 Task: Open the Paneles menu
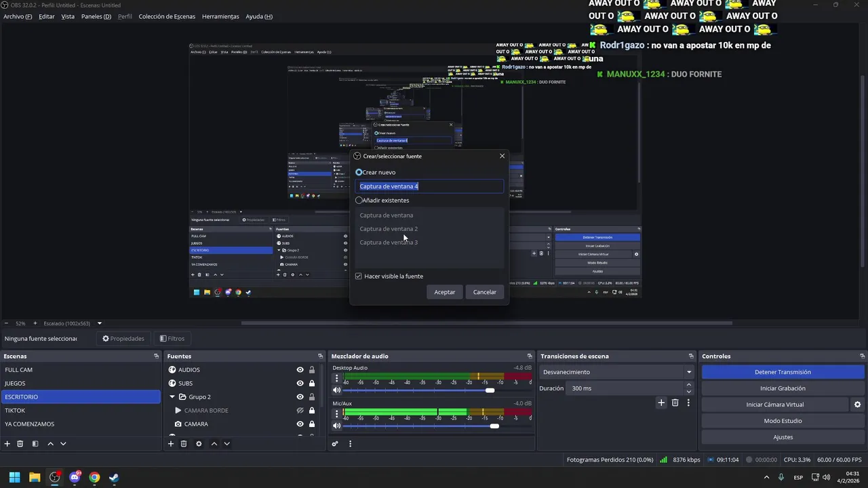(96, 16)
